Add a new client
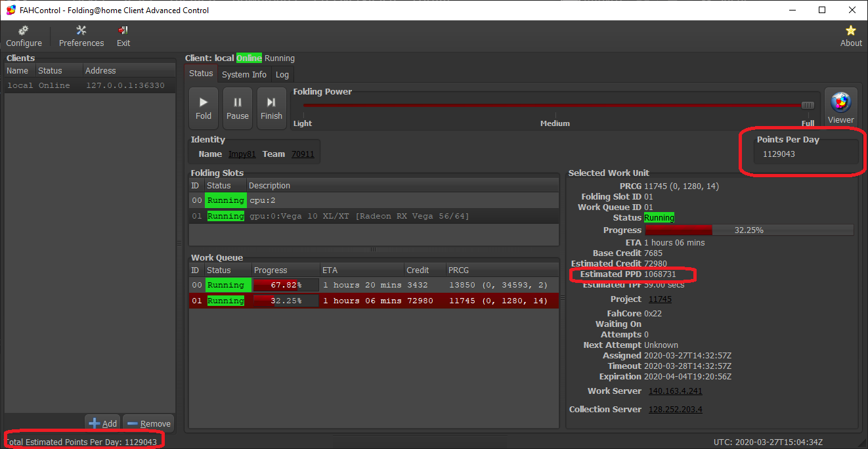Viewport: 868px width, 449px height. (x=102, y=423)
